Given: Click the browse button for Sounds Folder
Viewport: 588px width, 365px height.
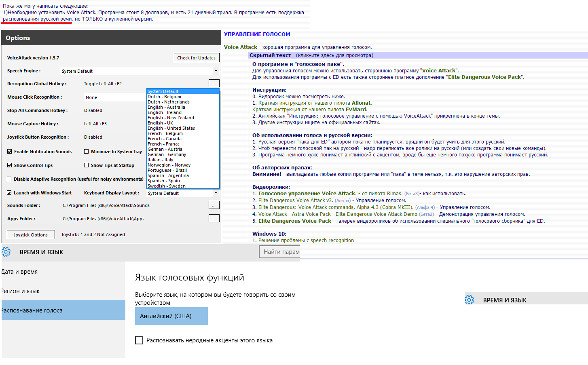Looking at the screenshot, I should click(x=214, y=205).
